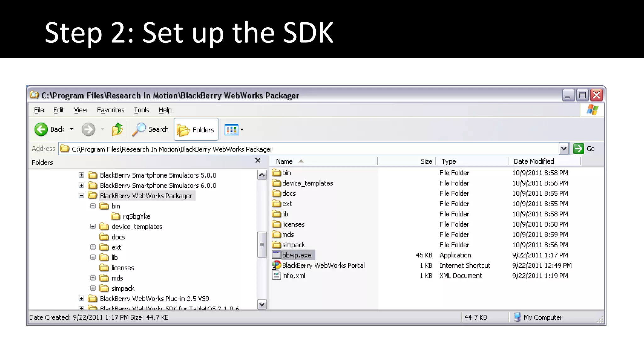The width and height of the screenshot is (644, 362).
Task: Open the Search pane
Action: pos(150,129)
